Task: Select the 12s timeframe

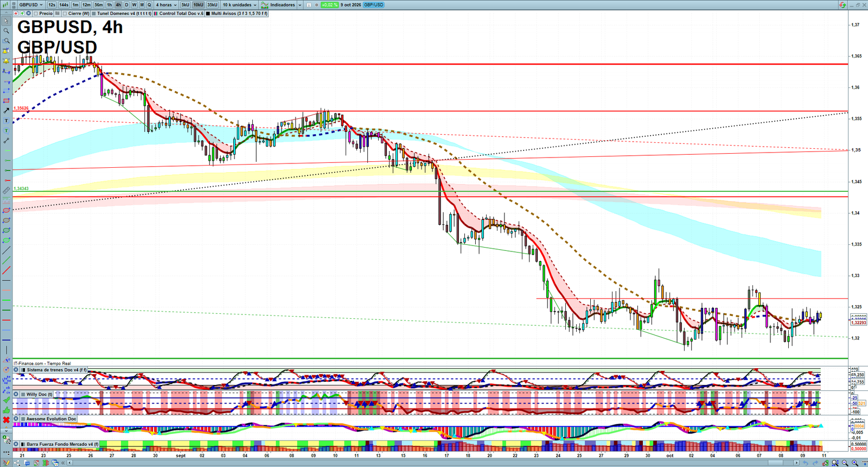Action: pyautogui.click(x=52, y=5)
